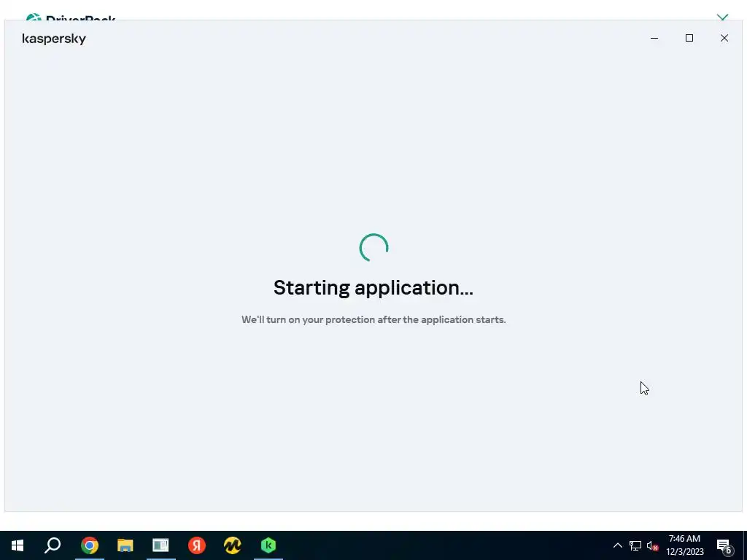The width and height of the screenshot is (747, 560).
Task: Open File Explorer from taskbar
Action: [125, 545]
